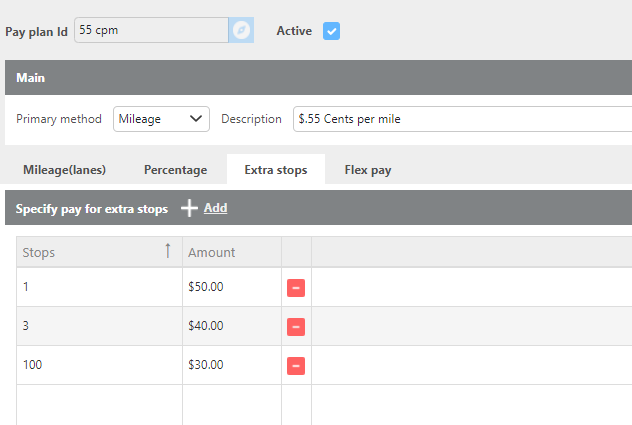Remove the 100 stops row
The image size is (632, 425).
tap(296, 366)
